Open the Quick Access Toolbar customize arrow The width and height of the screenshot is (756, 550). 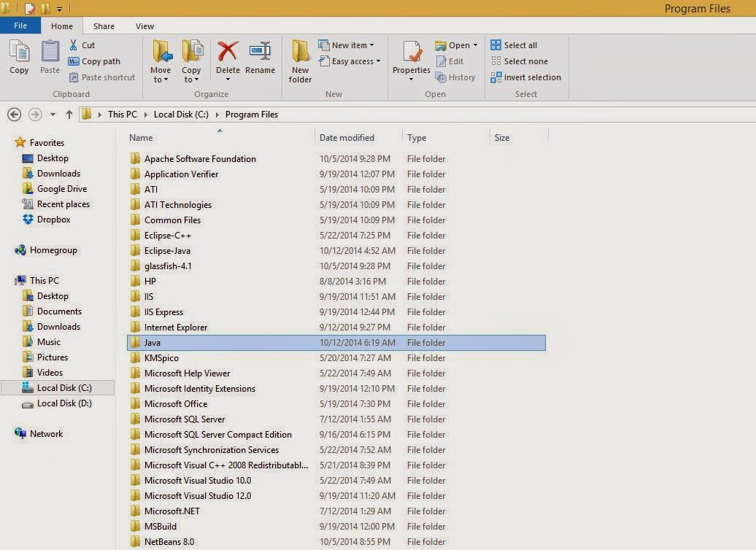click(59, 9)
